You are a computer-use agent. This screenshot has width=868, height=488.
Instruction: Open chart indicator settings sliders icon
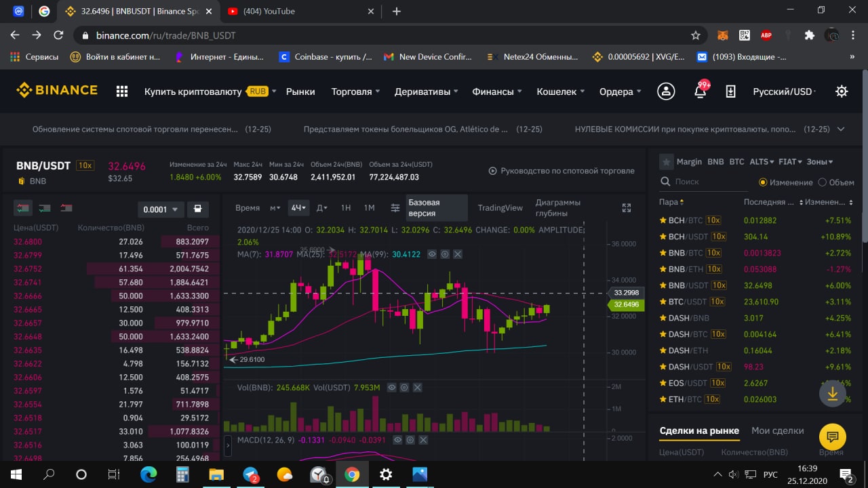(395, 208)
